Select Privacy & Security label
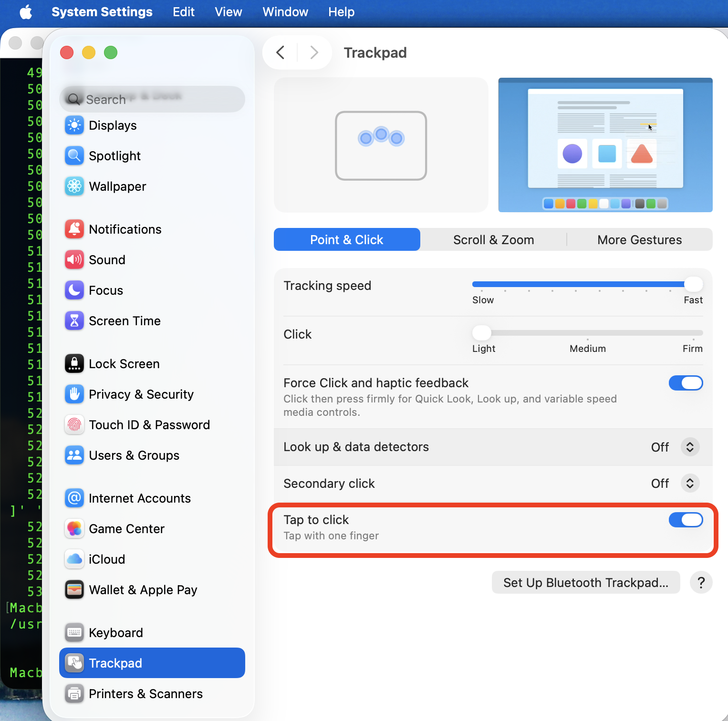This screenshot has width=728, height=721. click(x=142, y=394)
